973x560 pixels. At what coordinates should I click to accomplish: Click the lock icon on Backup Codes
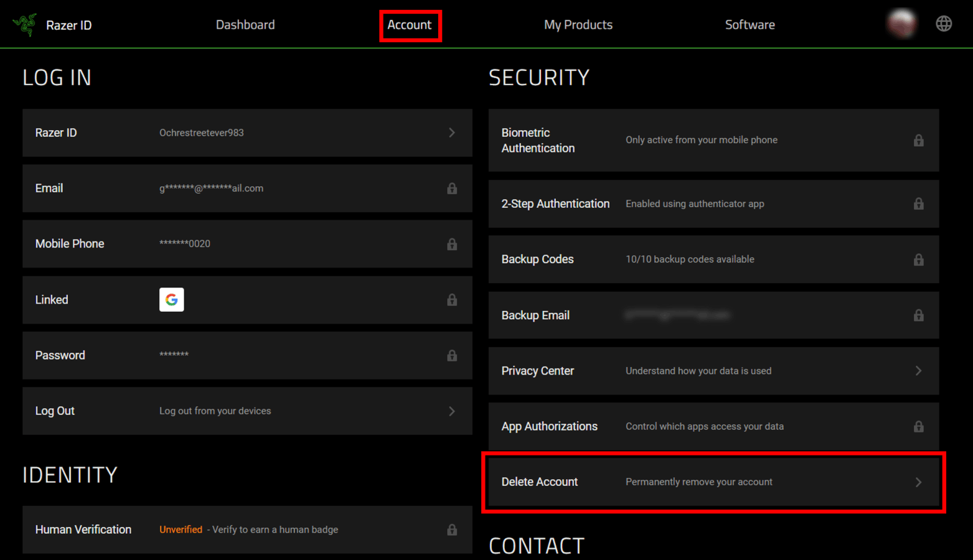tap(919, 259)
